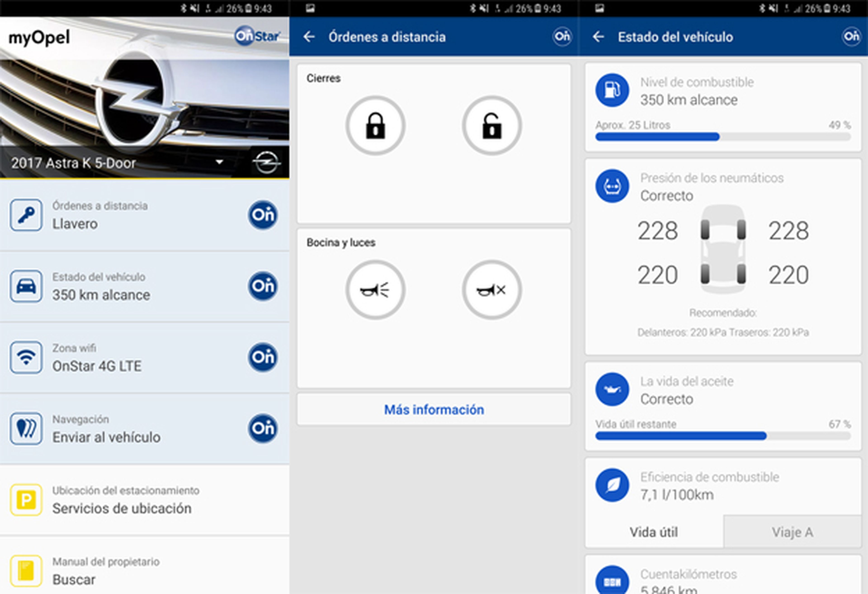868x594 pixels.
Task: Tap OnStar badge beside Navegación row
Action: click(x=263, y=428)
